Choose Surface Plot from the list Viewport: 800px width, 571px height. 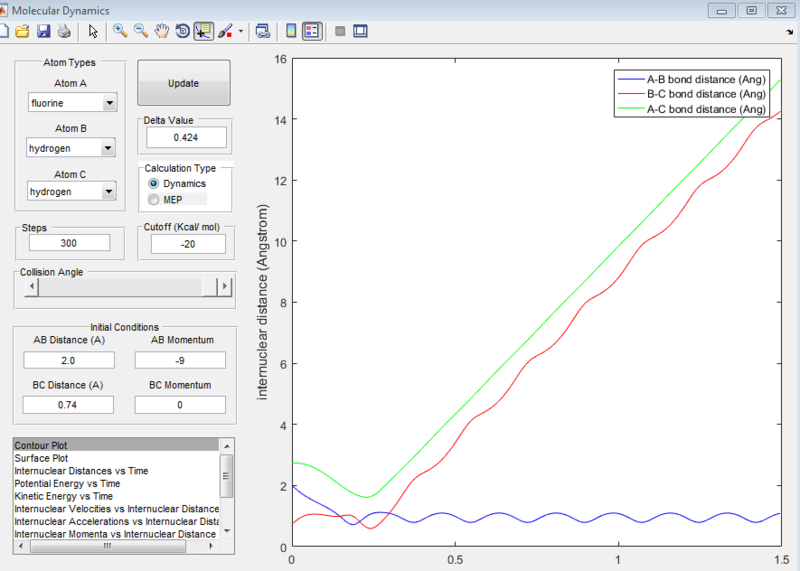click(x=41, y=458)
